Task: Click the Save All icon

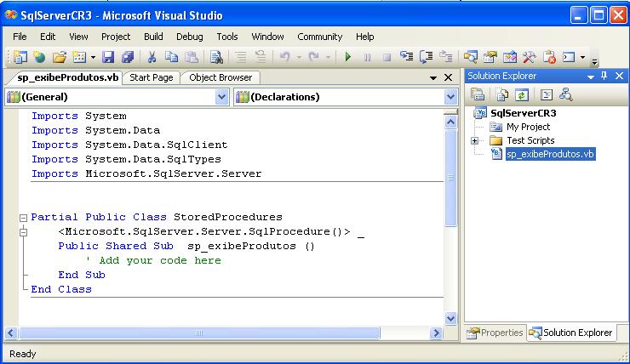Action: pos(128,57)
